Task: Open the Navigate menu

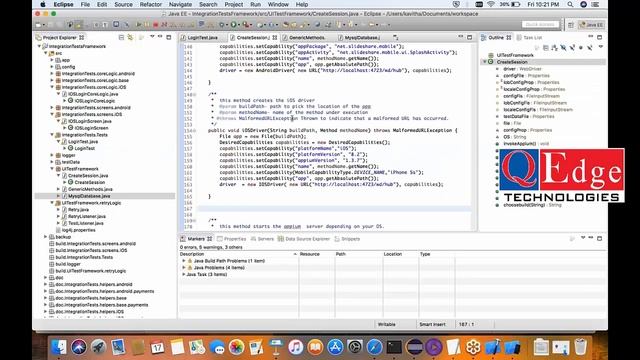Action: (180, 4)
